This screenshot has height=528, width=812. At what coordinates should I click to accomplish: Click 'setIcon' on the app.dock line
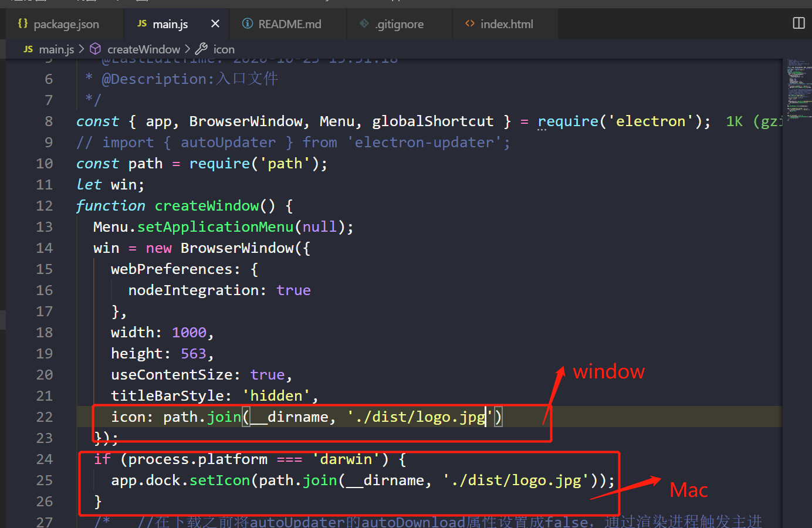219,480
